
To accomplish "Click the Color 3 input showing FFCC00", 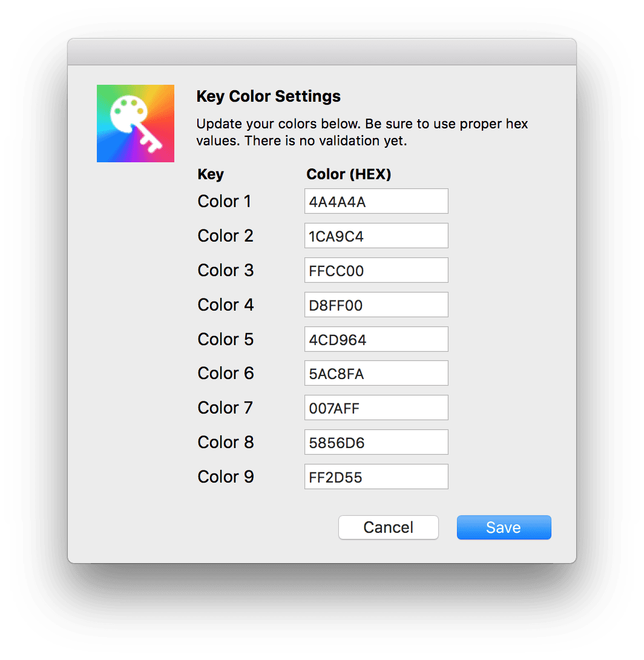I will pyautogui.click(x=376, y=270).
